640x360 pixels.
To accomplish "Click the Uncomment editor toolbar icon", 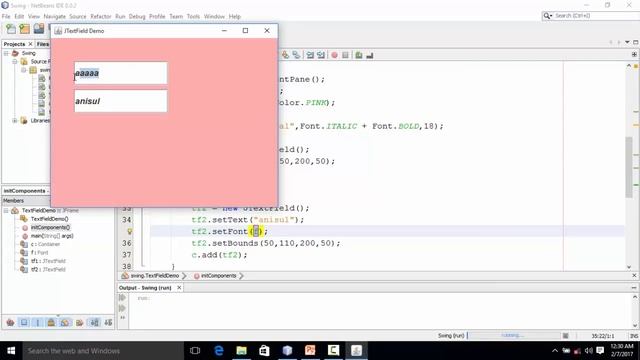I will 370,55.
